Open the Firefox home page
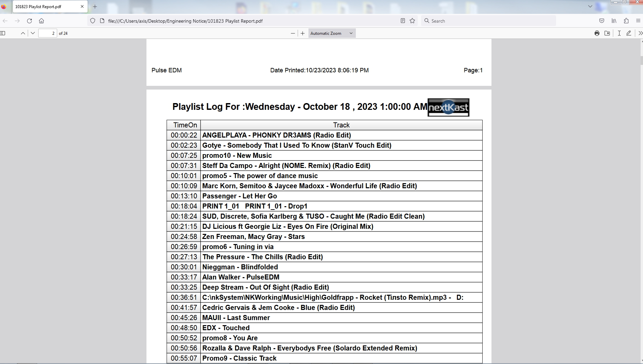 coord(42,21)
